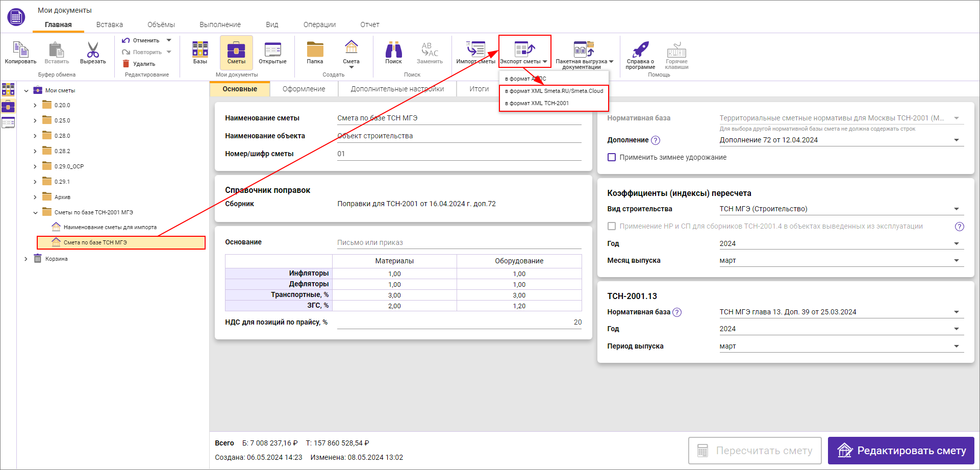Choose export в формат АРПС
The height and width of the screenshot is (470, 980).
coord(554,79)
